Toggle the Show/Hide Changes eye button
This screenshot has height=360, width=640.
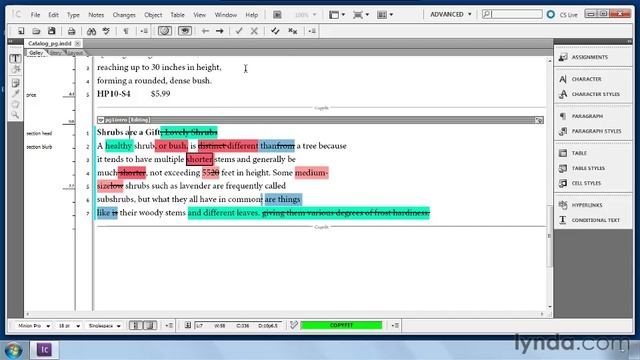pos(185,31)
